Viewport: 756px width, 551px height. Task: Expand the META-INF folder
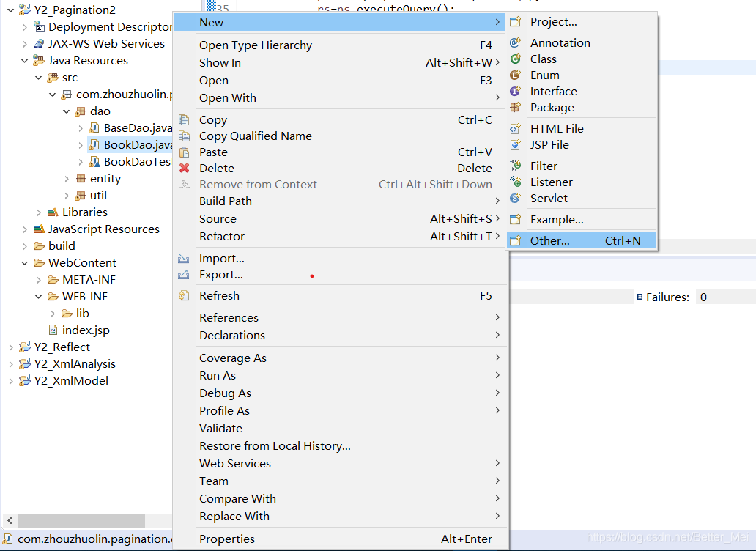(39, 280)
